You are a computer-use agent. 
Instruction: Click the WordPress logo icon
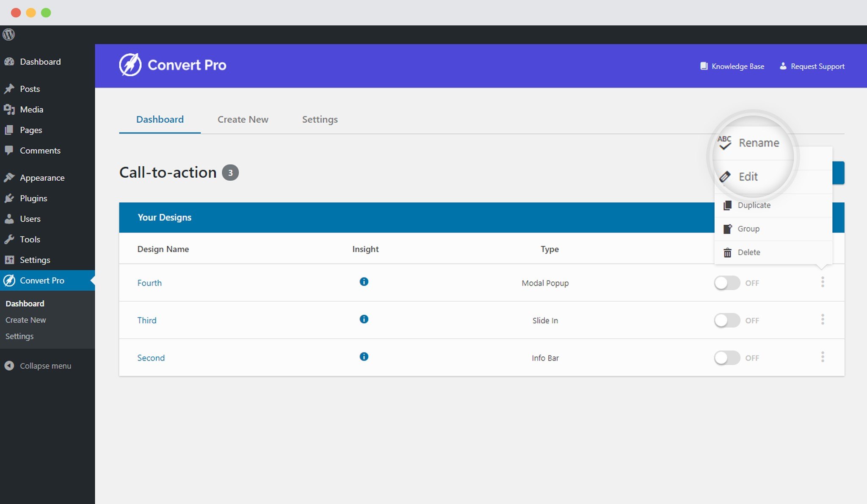pyautogui.click(x=9, y=35)
